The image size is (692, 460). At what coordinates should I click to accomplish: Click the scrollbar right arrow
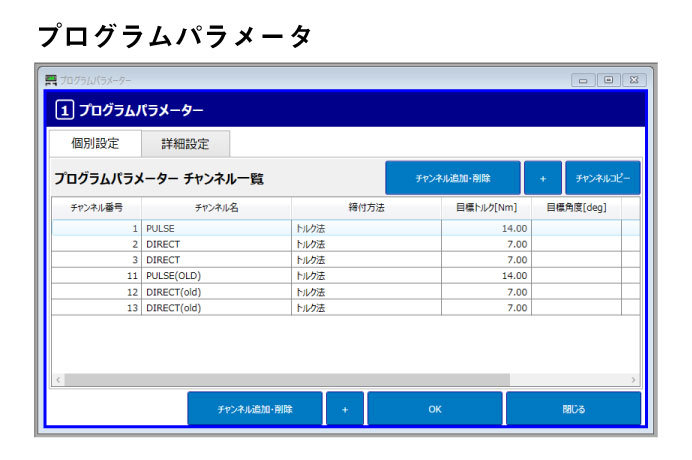[x=633, y=379]
